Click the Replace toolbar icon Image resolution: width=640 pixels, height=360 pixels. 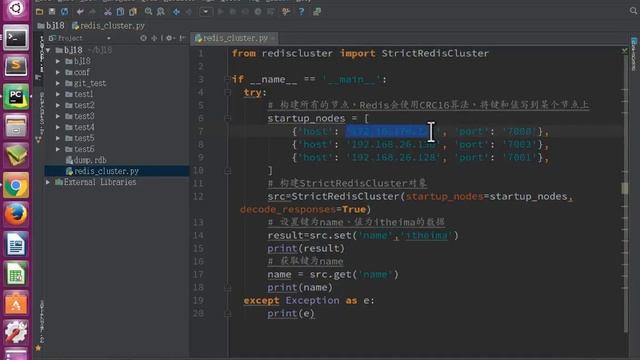pos(161,12)
